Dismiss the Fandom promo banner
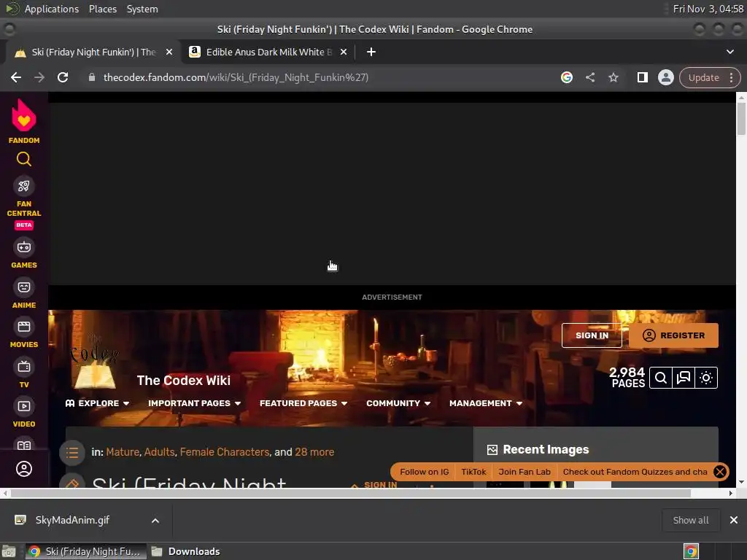 (720, 472)
